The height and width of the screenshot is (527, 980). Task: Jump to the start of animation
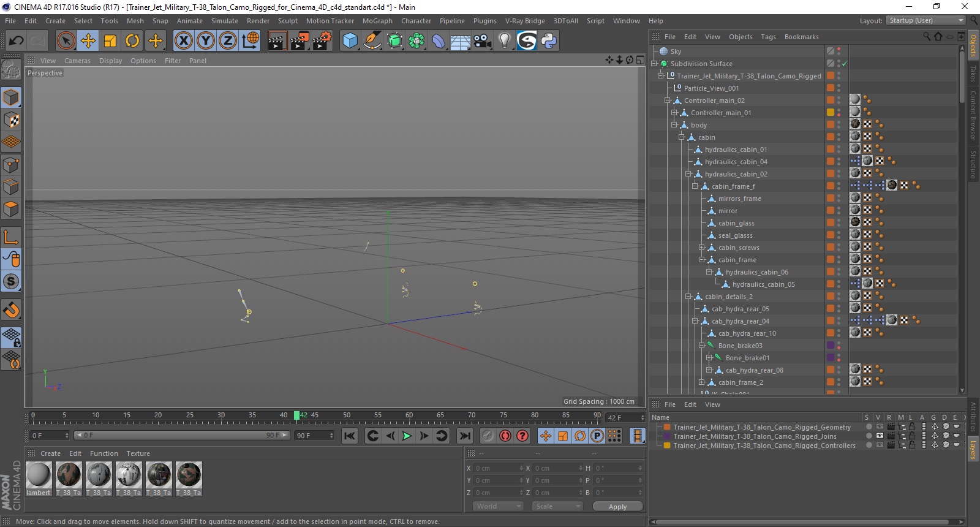pos(349,436)
